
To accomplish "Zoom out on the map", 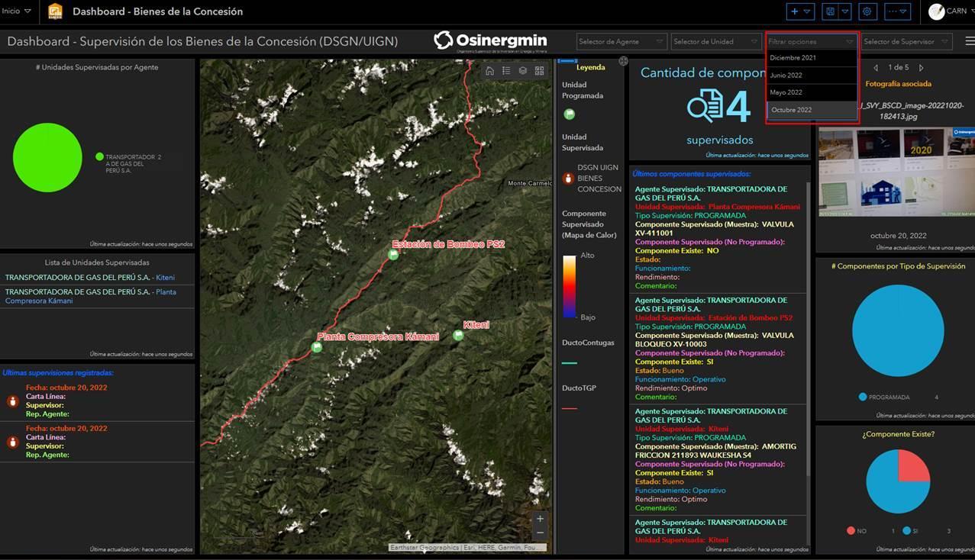I will pos(540,533).
